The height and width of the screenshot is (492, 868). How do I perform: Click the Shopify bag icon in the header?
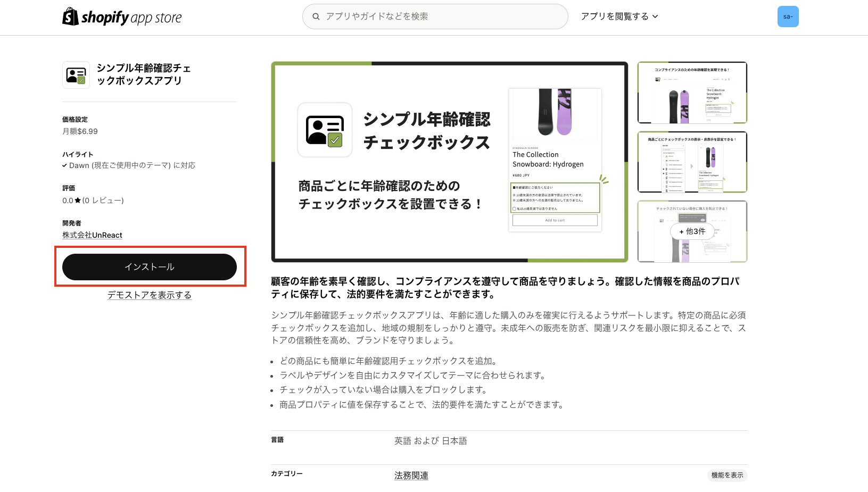(70, 16)
